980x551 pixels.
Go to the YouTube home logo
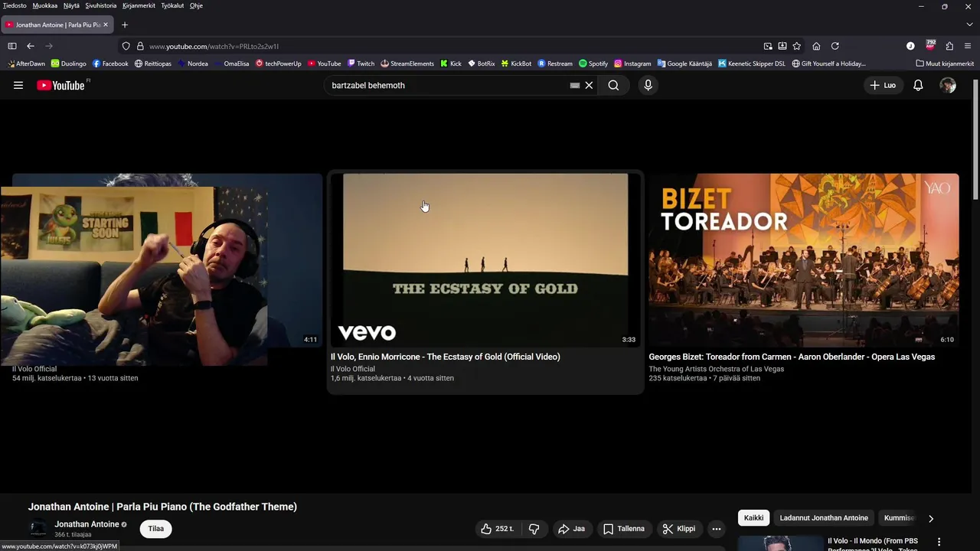pos(61,86)
